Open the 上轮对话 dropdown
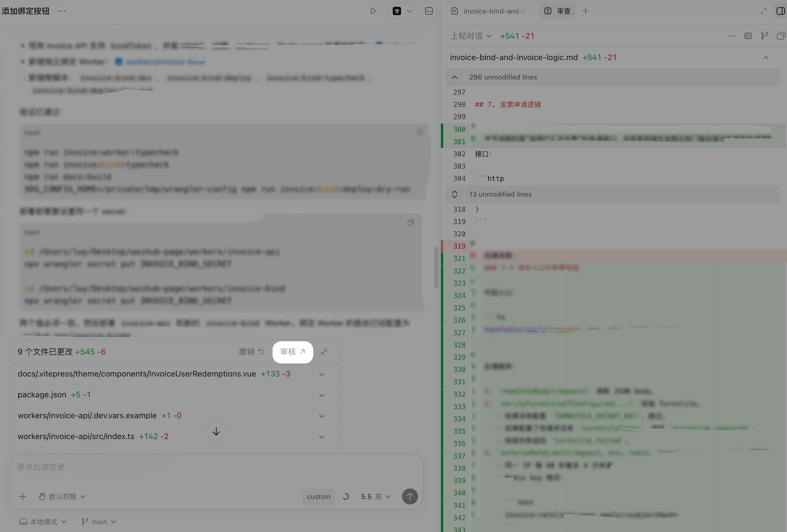787x532 pixels. pyautogui.click(x=471, y=36)
